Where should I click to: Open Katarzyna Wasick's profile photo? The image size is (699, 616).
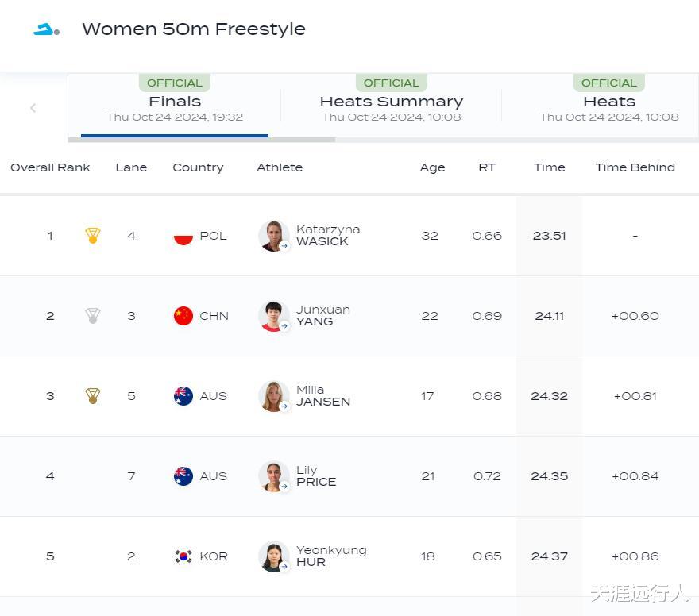273,236
